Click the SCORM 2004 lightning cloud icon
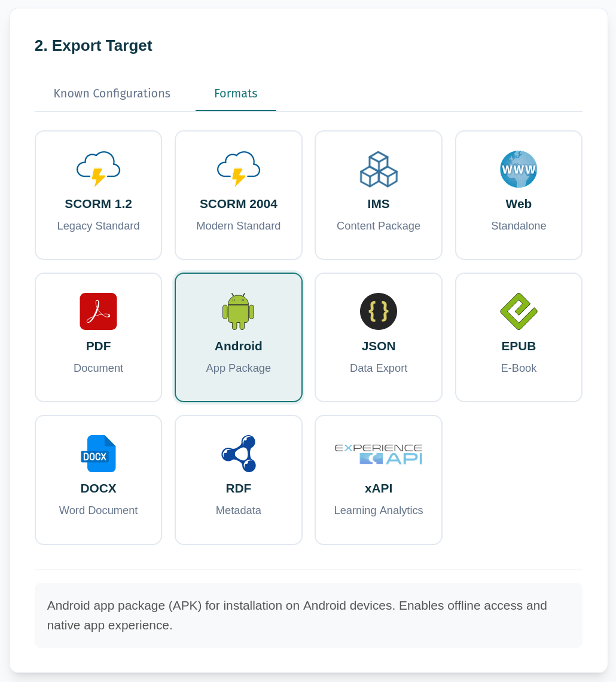This screenshot has width=616, height=682. (x=238, y=169)
